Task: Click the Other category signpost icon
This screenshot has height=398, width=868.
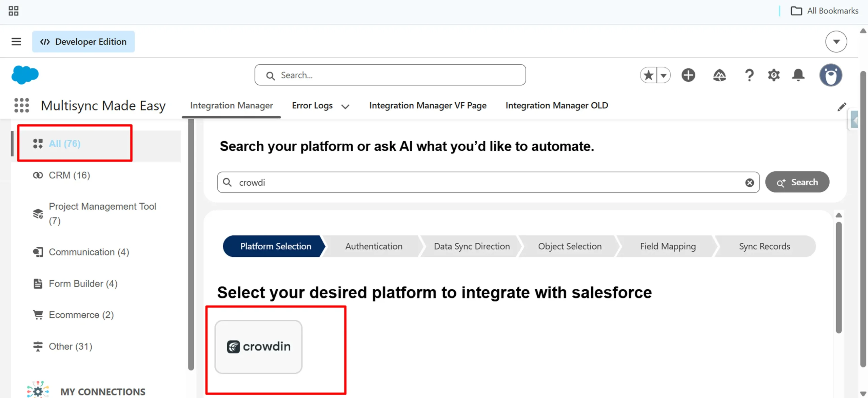Action: coord(38,346)
